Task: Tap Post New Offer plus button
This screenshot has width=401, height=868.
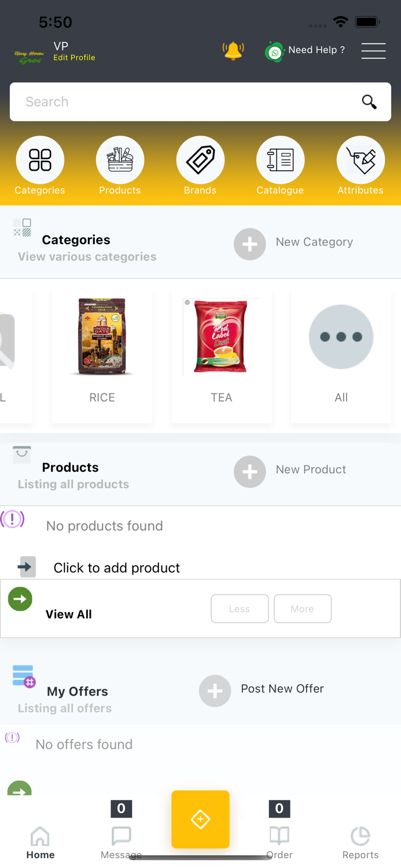Action: (x=215, y=691)
